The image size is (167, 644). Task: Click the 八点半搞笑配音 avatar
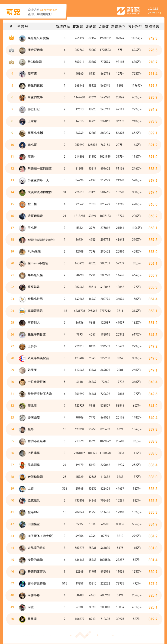(x=22, y=358)
